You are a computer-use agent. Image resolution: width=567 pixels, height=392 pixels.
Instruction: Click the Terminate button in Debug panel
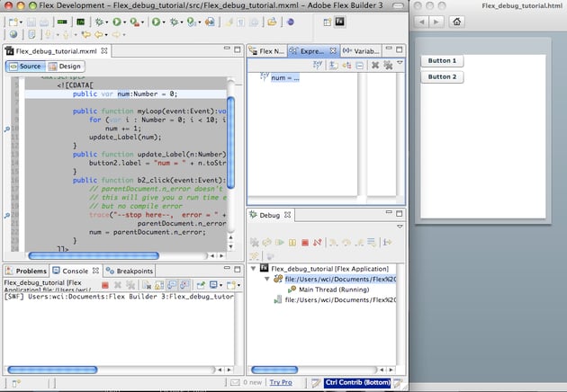point(306,242)
